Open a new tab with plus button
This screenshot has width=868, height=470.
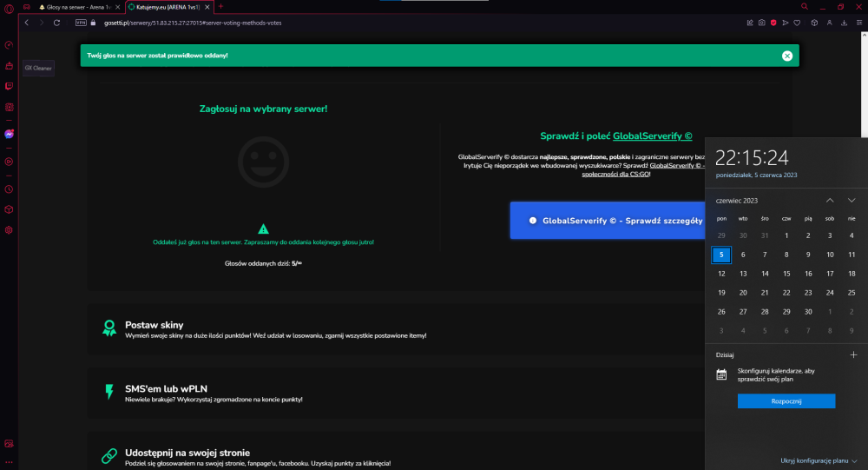[x=220, y=7]
